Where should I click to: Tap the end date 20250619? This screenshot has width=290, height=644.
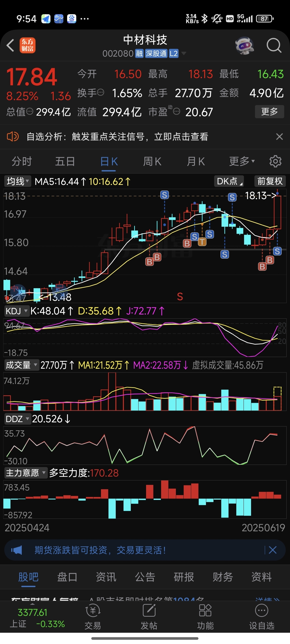pos(263,528)
